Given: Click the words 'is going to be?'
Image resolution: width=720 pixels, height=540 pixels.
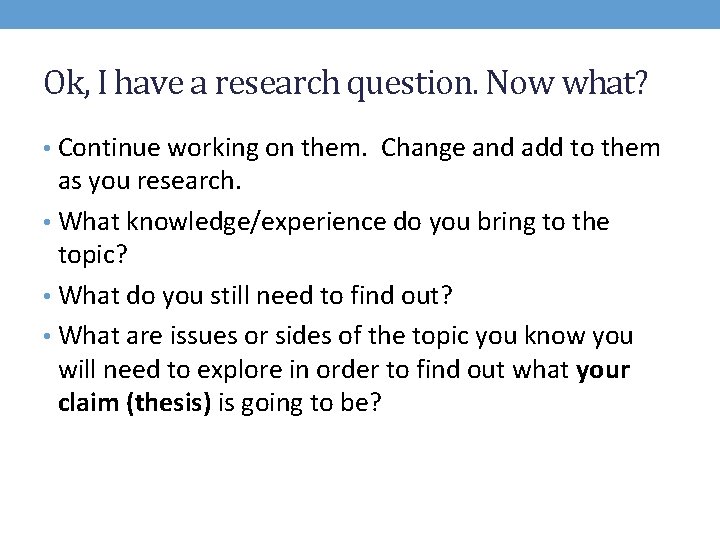Looking at the screenshot, I should (299, 403).
